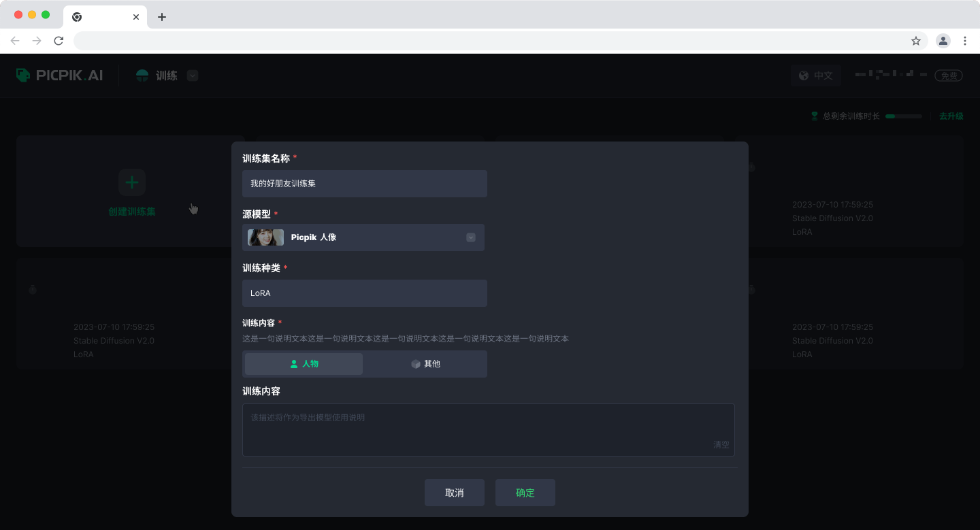Bookmark this page with the star icon

click(916, 41)
